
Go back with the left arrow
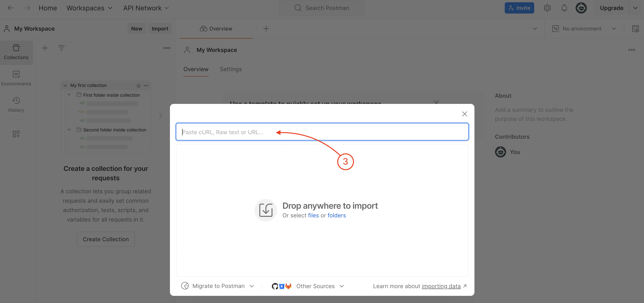click(x=11, y=8)
